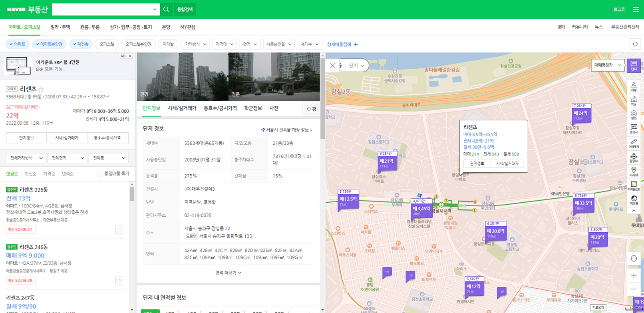The width and height of the screenshot is (644, 313).
Task: Switch to the 사진 tab
Action: pos(274,108)
